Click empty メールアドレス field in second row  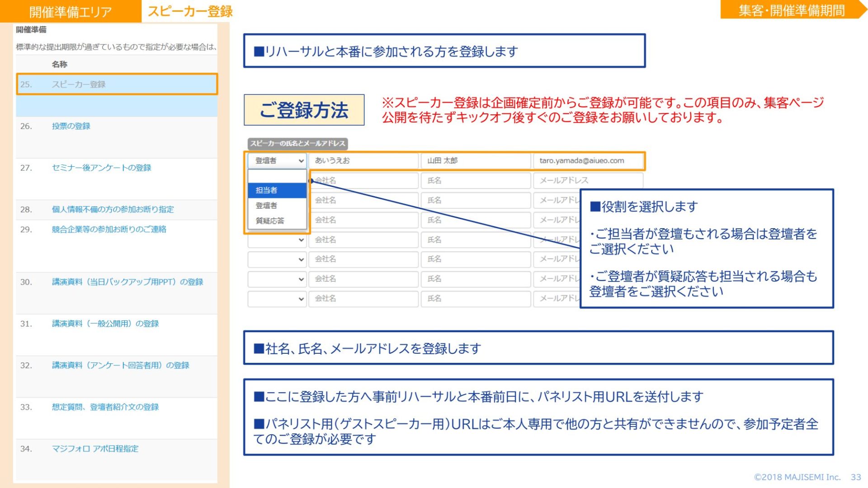coord(587,180)
